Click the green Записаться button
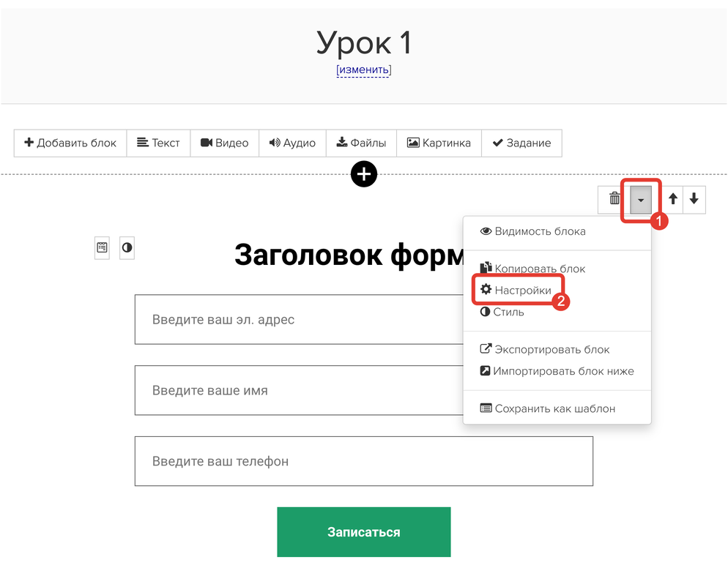This screenshot has width=728, height=576. [364, 532]
